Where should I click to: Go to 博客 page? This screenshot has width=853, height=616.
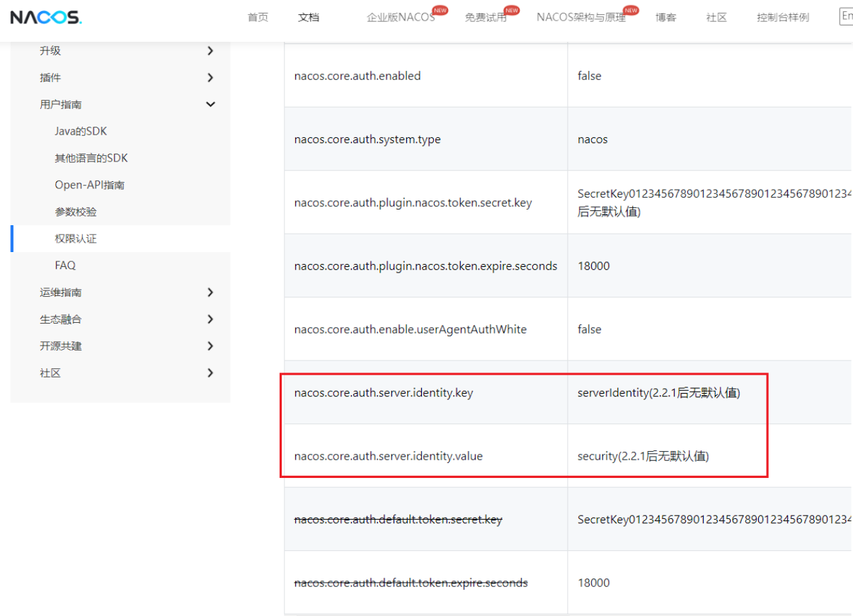point(665,18)
